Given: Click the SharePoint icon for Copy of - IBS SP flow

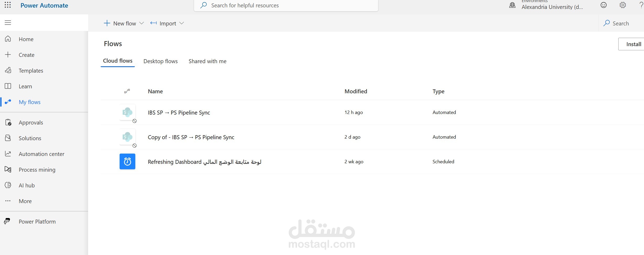Looking at the screenshot, I should click(x=127, y=137).
